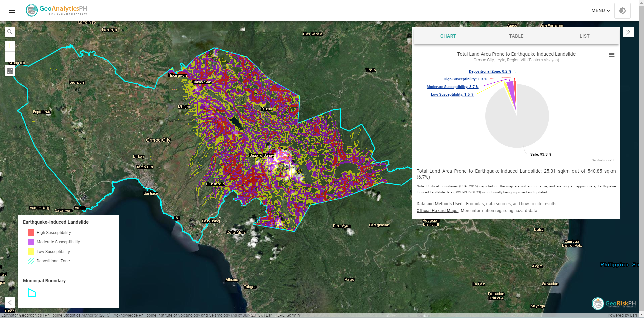This screenshot has height=318, width=644.
Task: Click the browser vertical scrollbar
Action: point(641,159)
